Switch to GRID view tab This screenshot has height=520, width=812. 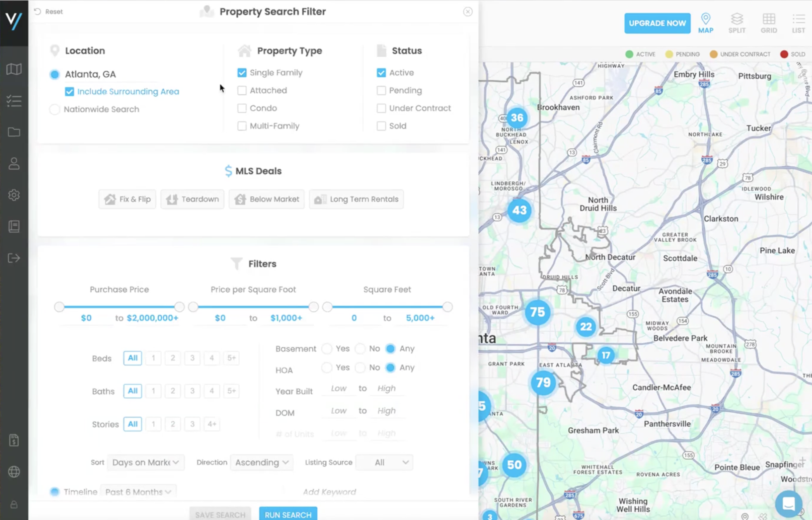[x=768, y=23]
